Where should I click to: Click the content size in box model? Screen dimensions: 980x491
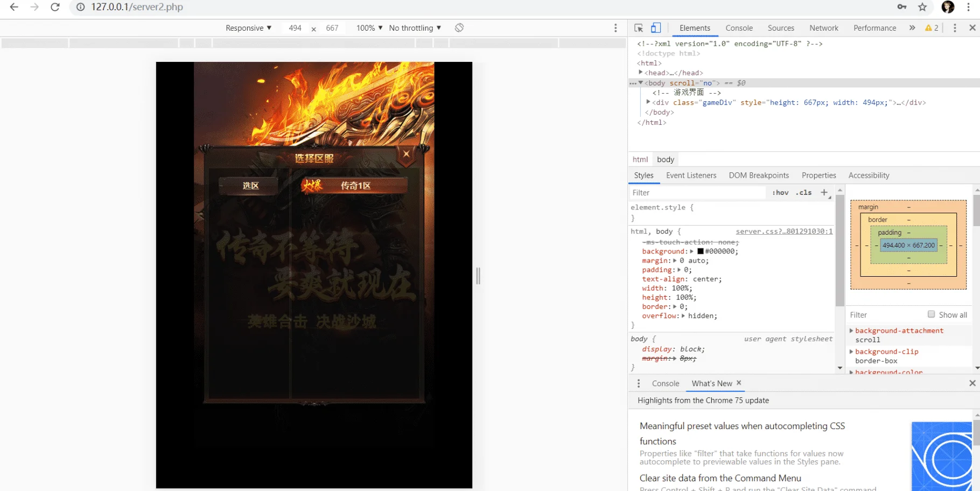(x=909, y=245)
